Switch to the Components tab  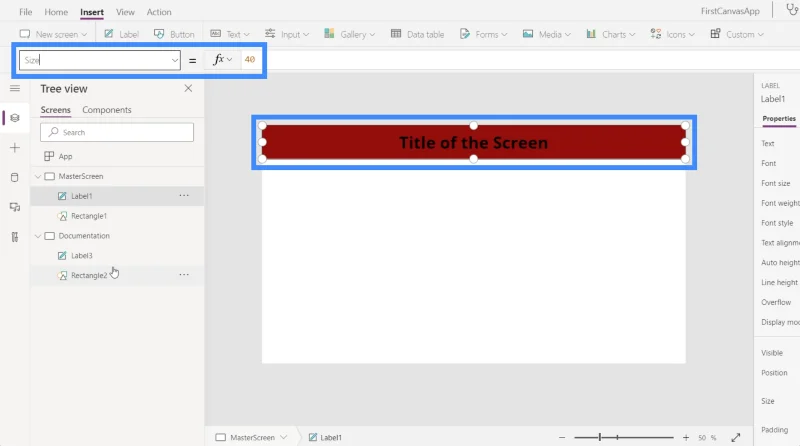click(107, 110)
